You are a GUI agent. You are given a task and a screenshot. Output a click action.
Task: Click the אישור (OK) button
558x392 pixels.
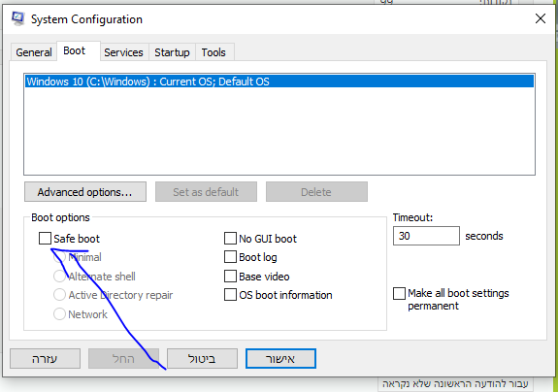coord(280,359)
